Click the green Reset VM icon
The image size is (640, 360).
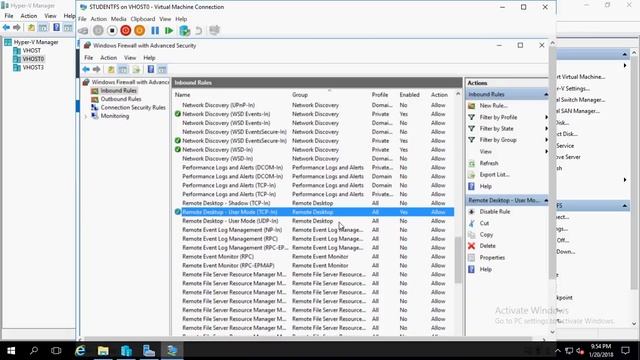pyautogui.click(x=169, y=31)
